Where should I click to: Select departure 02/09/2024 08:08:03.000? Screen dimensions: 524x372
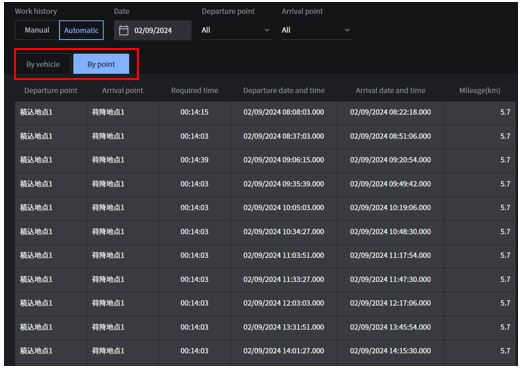click(284, 112)
